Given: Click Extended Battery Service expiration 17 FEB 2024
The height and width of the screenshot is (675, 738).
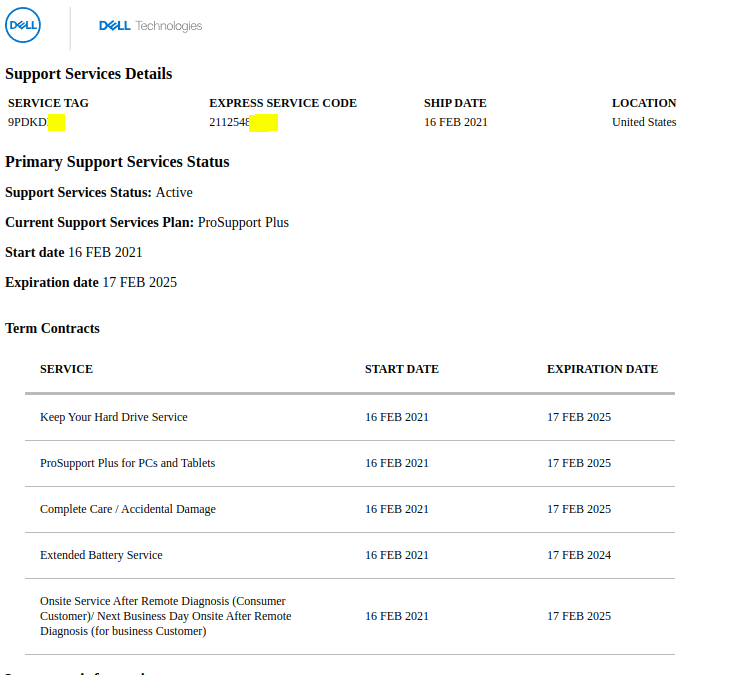Looking at the screenshot, I should (579, 555).
